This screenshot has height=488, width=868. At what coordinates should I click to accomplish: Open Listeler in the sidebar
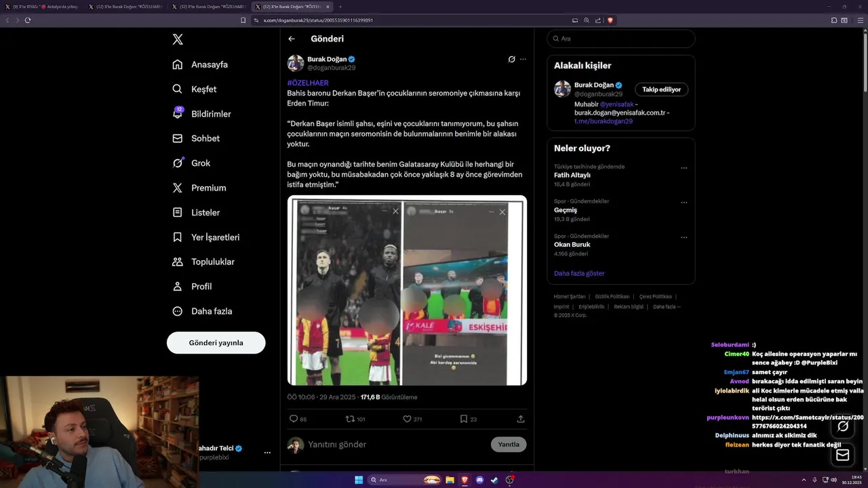[x=196, y=212]
